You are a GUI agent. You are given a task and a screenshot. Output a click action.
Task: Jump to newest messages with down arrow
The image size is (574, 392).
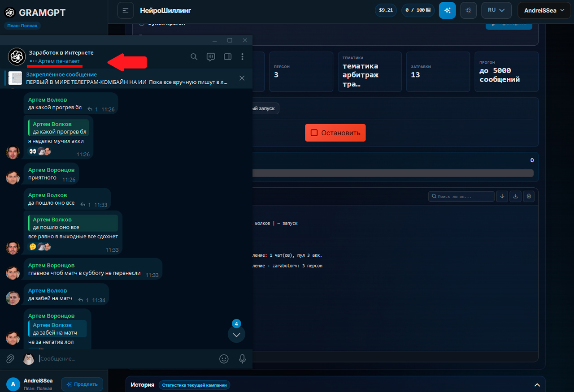pos(236,334)
